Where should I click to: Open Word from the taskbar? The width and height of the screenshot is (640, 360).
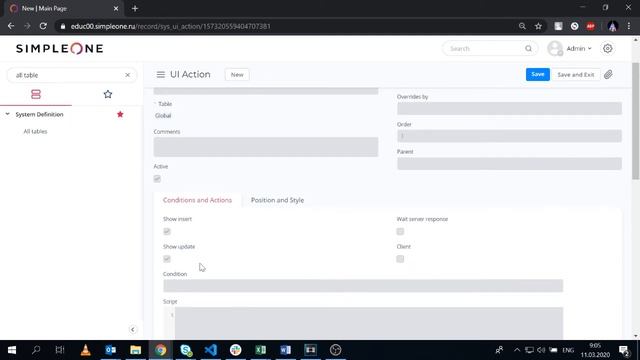point(285,350)
